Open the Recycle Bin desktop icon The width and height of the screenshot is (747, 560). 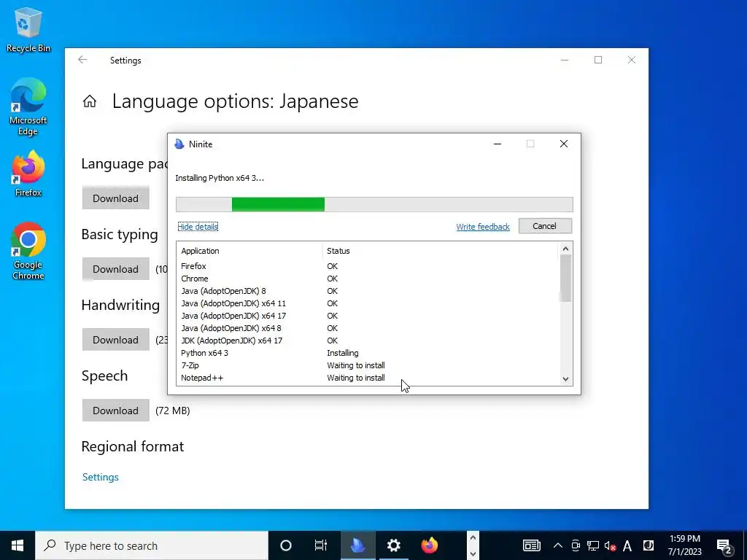28,30
